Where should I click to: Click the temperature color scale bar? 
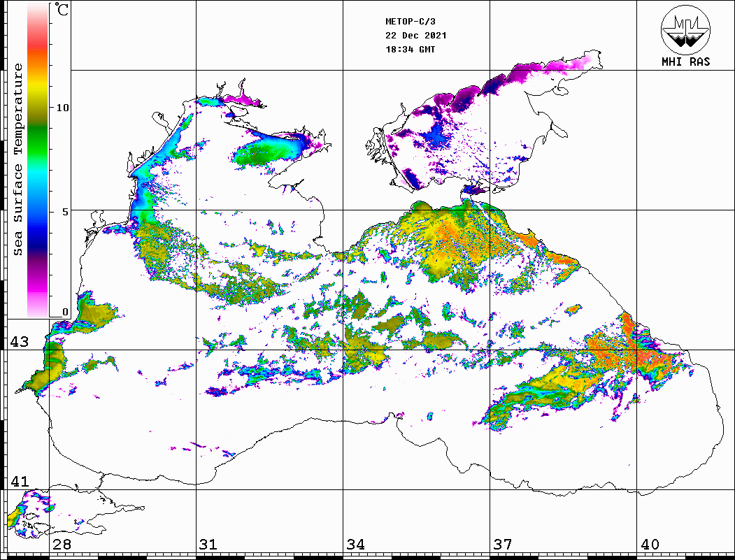click(38, 160)
